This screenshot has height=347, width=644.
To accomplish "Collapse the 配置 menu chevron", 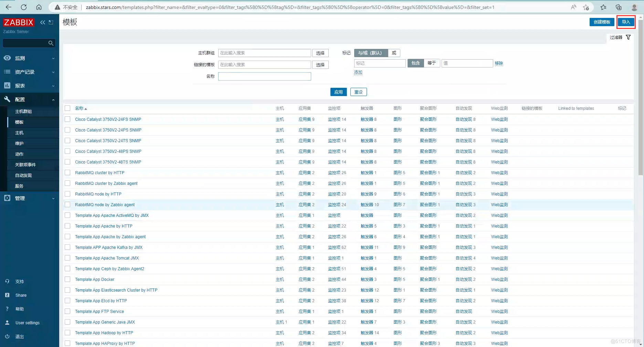I will [53, 99].
